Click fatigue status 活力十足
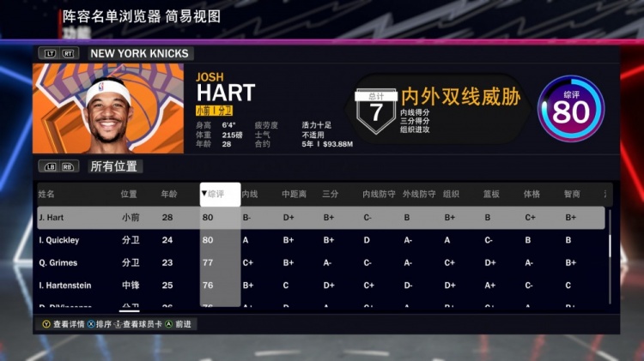644x361 pixels. click(x=317, y=125)
